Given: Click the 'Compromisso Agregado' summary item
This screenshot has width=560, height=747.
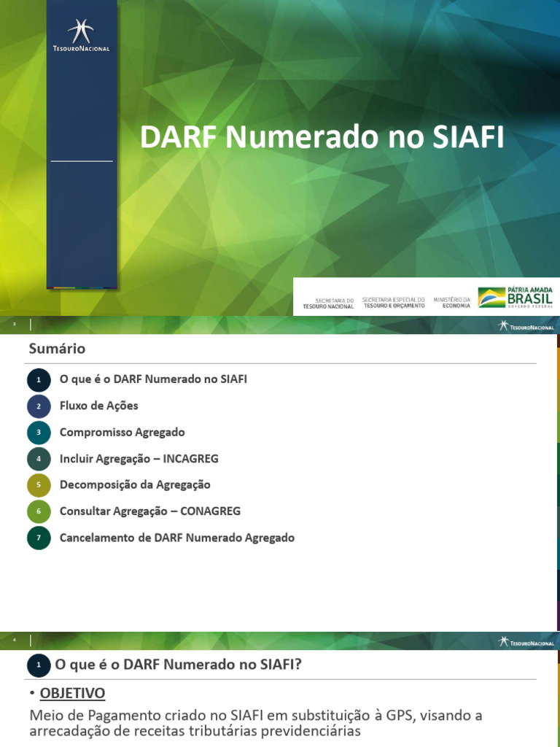Looking at the screenshot, I should pyautogui.click(x=122, y=433).
